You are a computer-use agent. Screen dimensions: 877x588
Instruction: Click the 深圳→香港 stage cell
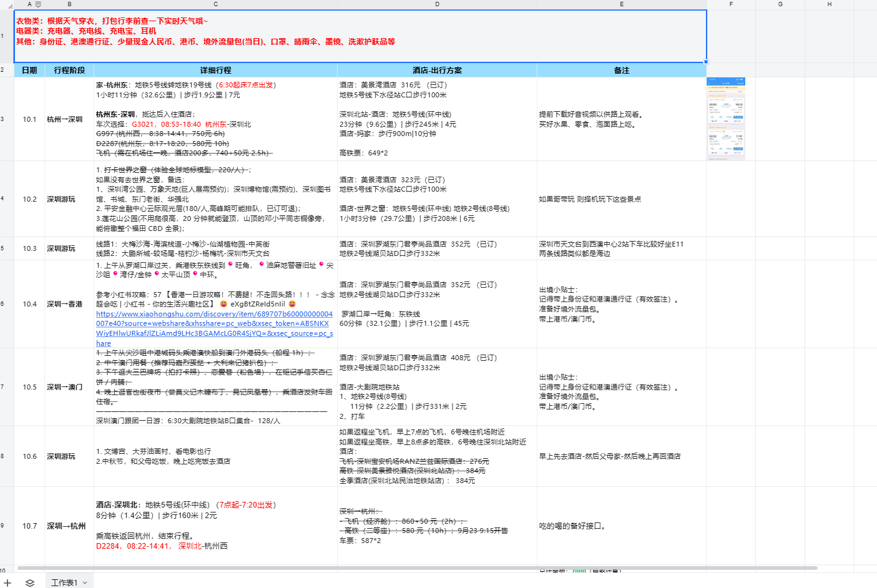click(65, 304)
